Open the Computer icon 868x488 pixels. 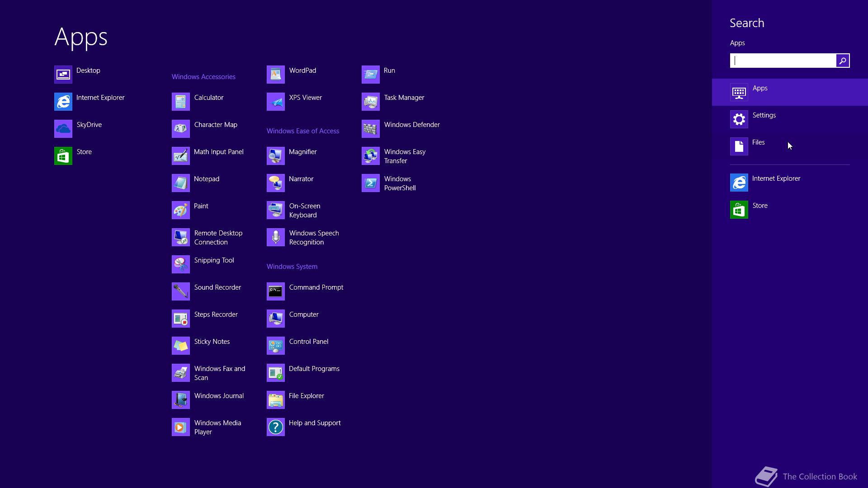click(x=276, y=319)
